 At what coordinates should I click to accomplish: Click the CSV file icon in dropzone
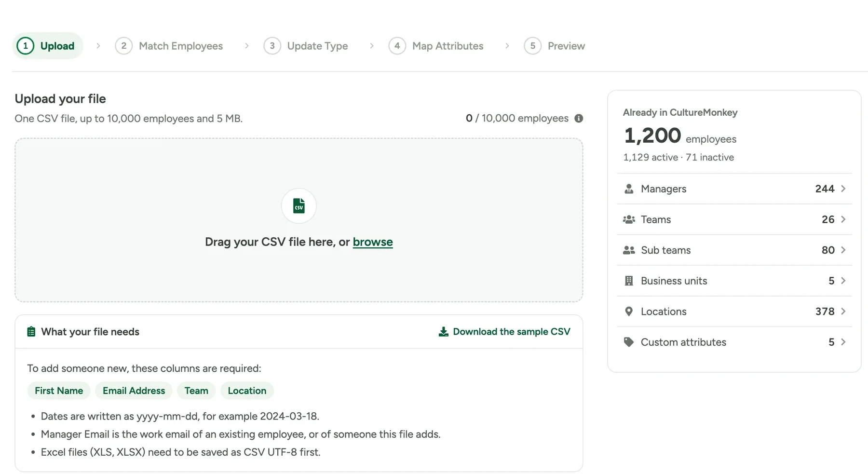(299, 206)
